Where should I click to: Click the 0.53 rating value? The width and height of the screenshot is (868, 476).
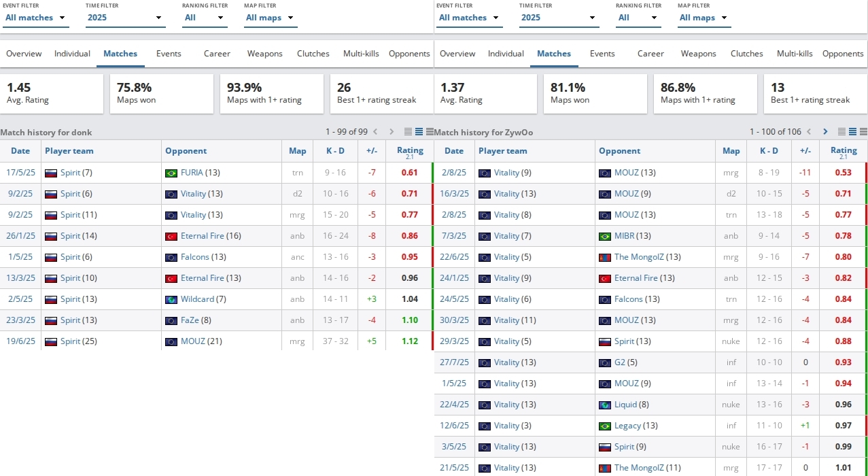pyautogui.click(x=843, y=173)
